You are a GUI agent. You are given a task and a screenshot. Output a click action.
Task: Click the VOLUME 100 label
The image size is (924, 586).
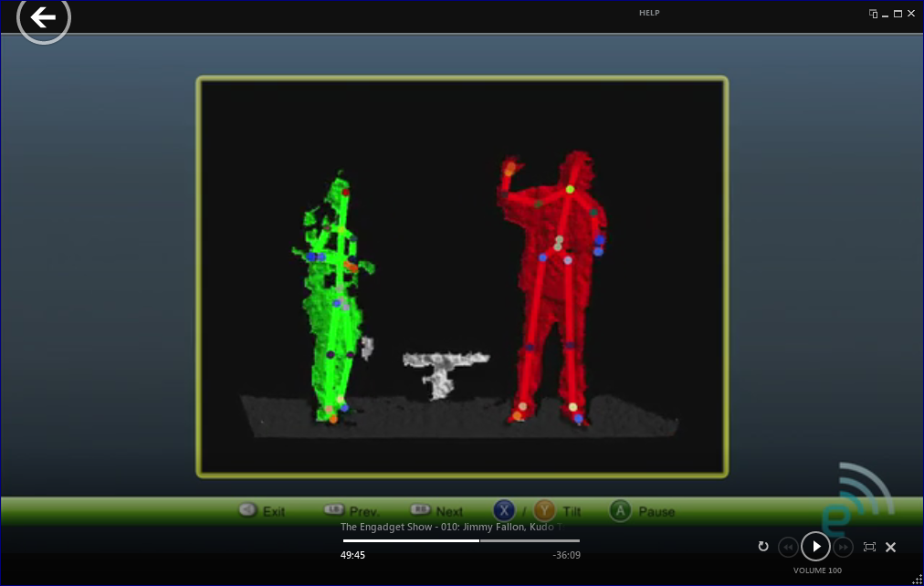(817, 570)
